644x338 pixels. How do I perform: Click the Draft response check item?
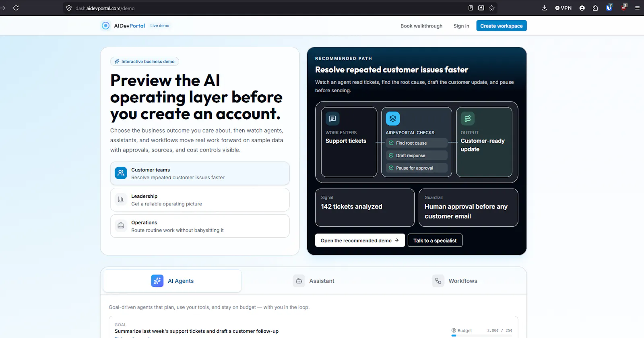pos(417,156)
